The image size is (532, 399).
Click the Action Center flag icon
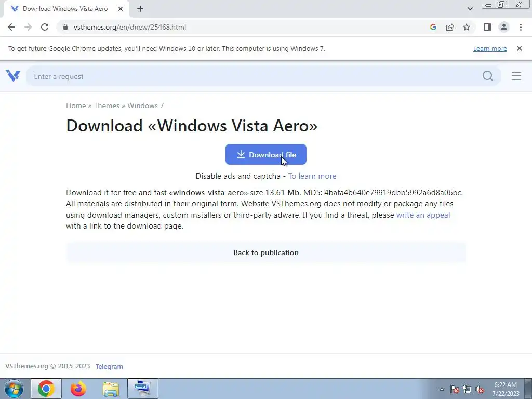(455, 389)
